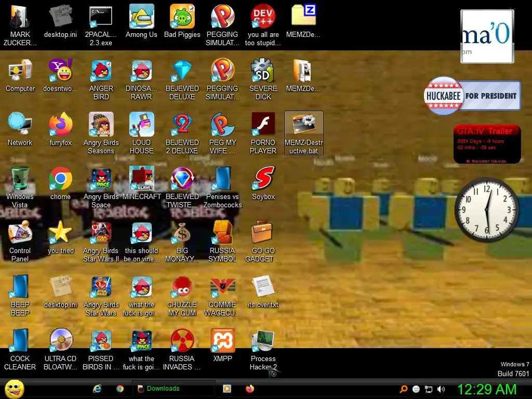
Task: Switch to the Downloads taskbar window
Action: coord(173,389)
